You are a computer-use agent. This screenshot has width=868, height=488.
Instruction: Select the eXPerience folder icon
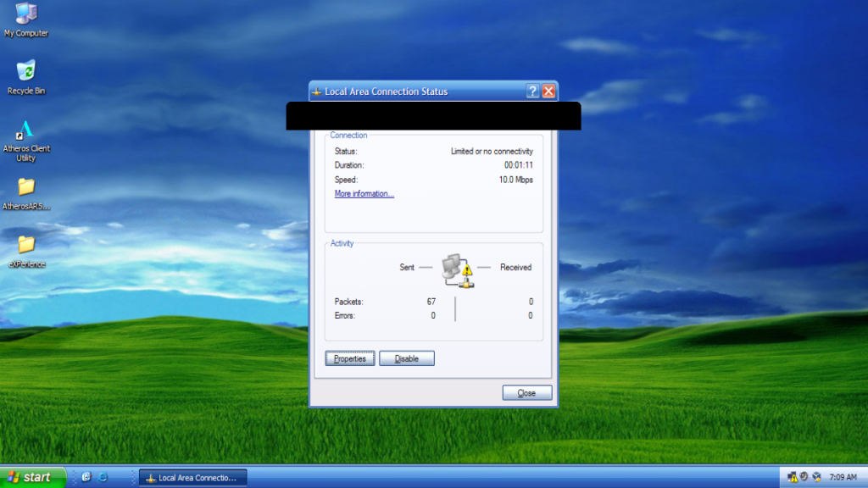point(26,252)
